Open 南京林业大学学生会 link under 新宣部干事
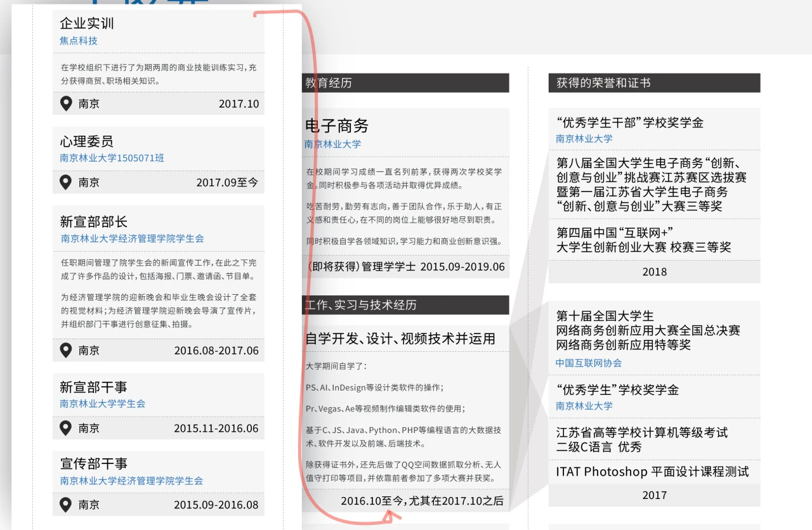The height and width of the screenshot is (530, 812). pos(103,403)
